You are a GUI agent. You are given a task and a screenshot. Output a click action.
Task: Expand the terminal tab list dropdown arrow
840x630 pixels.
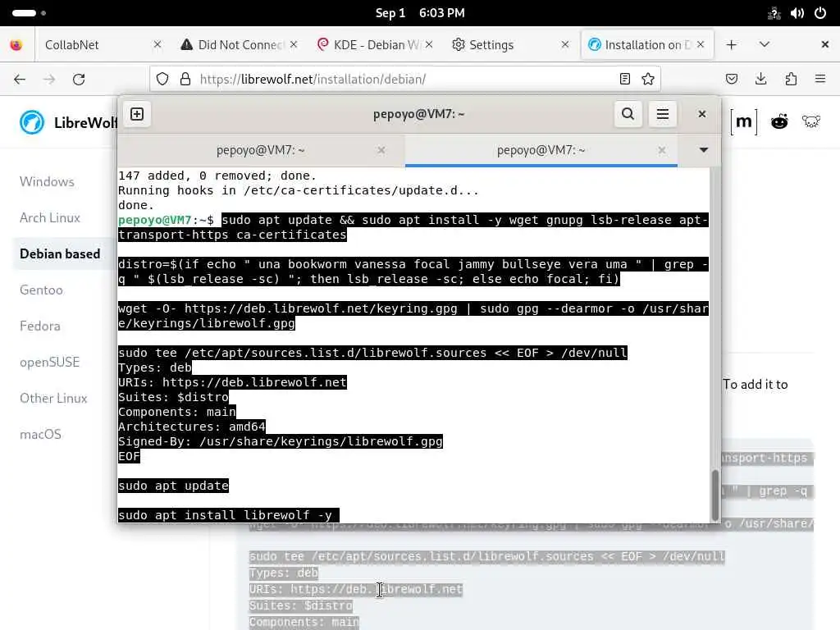(x=704, y=150)
